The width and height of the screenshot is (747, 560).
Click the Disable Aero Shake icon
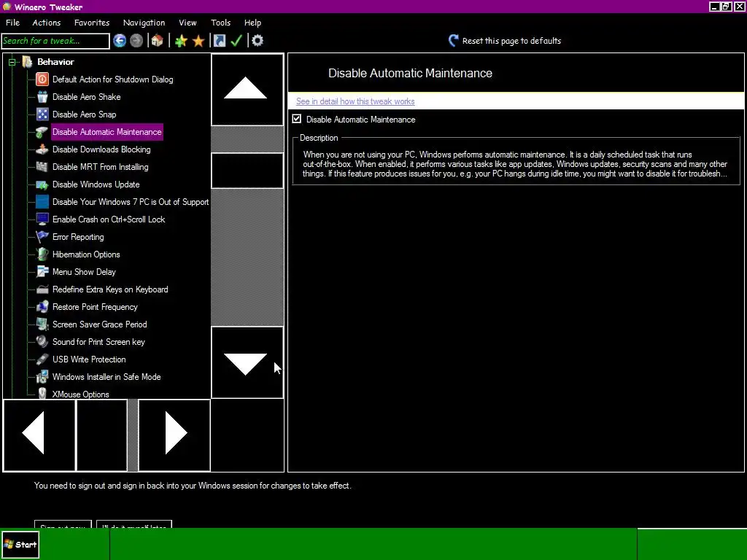coord(42,97)
